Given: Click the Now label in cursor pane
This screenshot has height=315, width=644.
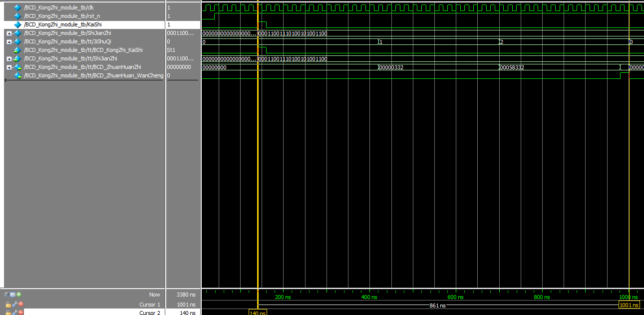Looking at the screenshot, I should [x=155, y=295].
